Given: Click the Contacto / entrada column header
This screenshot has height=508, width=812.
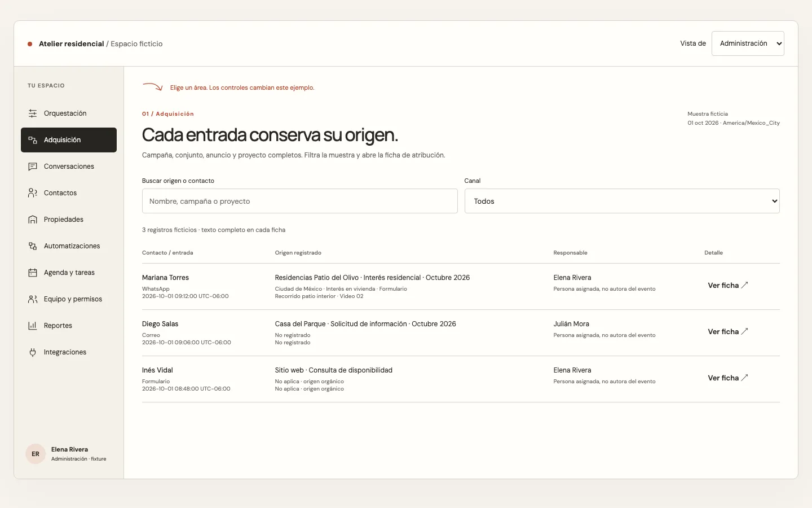Looking at the screenshot, I should [x=167, y=253].
